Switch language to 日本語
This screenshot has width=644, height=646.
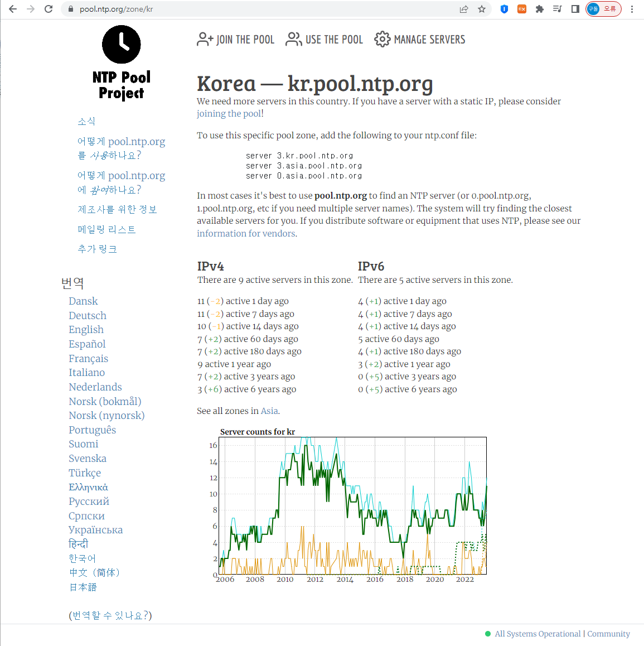pos(83,587)
